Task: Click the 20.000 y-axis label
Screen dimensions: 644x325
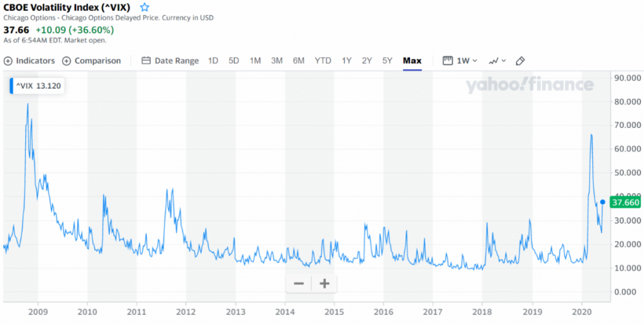Action: tap(628, 244)
